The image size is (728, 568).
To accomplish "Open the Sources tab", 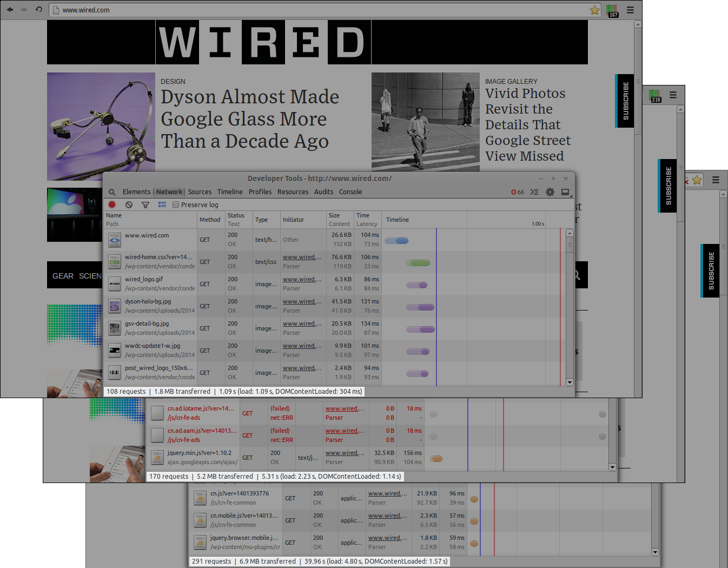I will tap(200, 192).
